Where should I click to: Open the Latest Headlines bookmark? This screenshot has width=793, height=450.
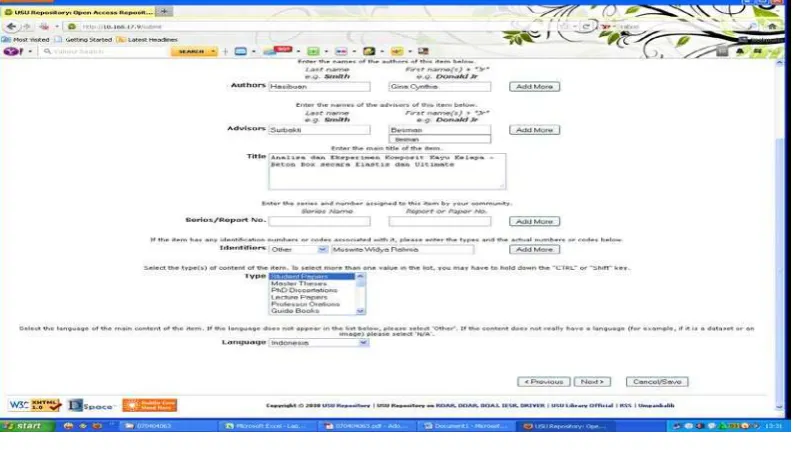(147, 39)
